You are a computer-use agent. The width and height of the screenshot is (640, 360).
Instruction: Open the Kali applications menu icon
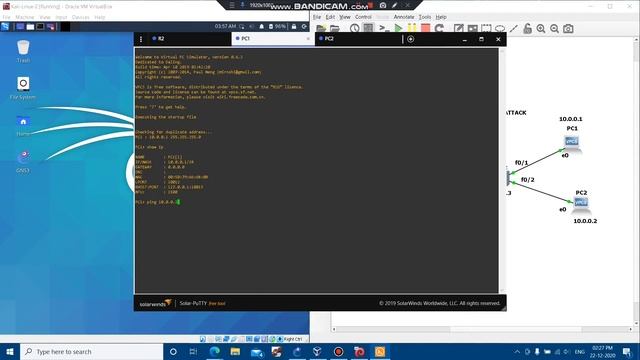click(x=5, y=27)
